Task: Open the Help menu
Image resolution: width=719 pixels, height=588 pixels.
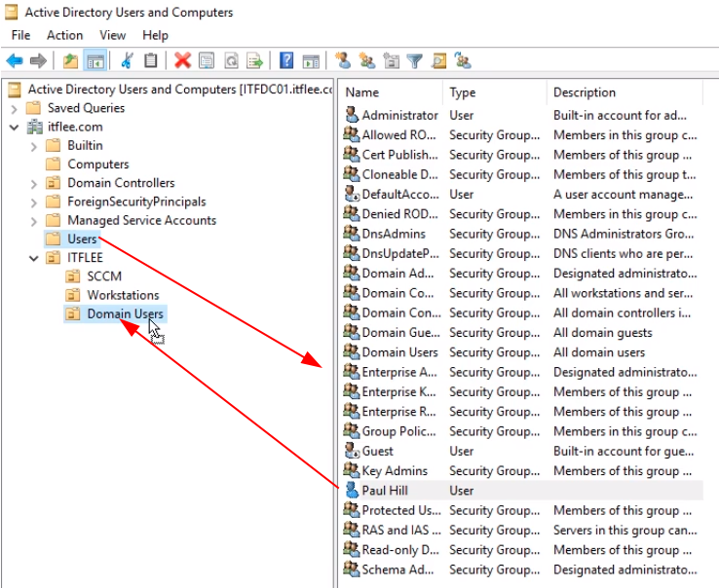Action: (155, 35)
